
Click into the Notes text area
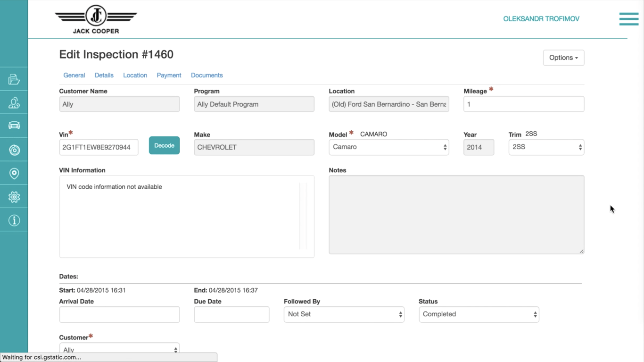pos(456,215)
